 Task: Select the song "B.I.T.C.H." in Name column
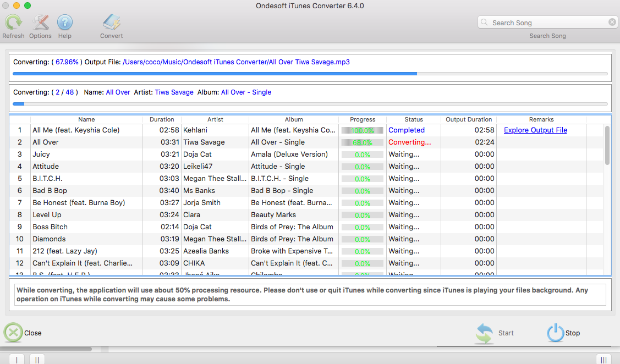[x=47, y=179]
